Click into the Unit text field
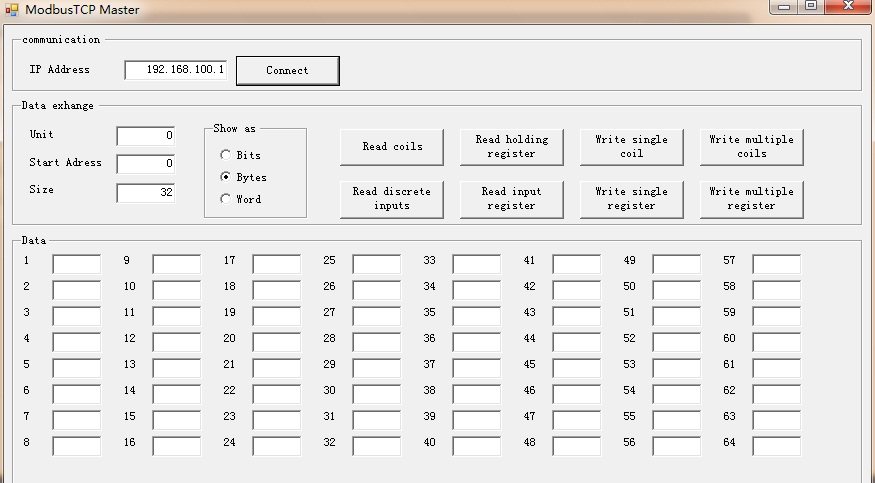The height and width of the screenshot is (483, 875). [146, 135]
